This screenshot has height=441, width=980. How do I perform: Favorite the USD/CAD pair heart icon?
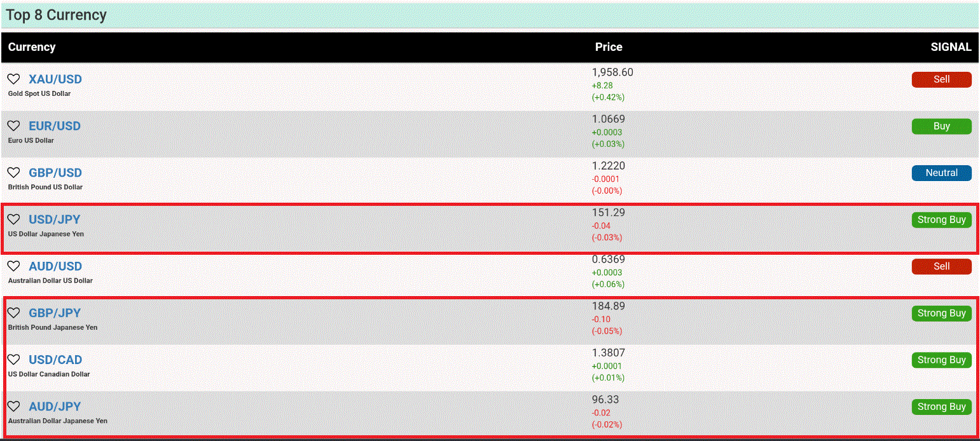click(x=13, y=360)
